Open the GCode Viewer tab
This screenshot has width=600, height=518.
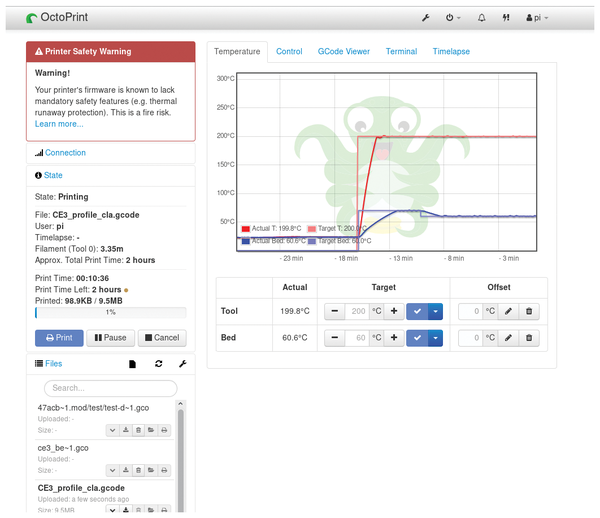[x=344, y=51]
